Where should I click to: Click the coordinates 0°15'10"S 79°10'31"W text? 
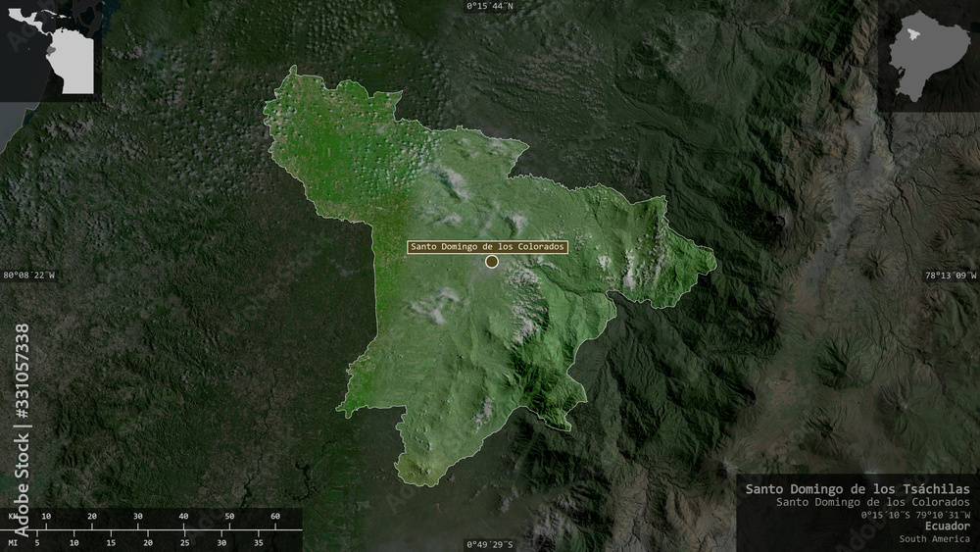tap(915, 515)
